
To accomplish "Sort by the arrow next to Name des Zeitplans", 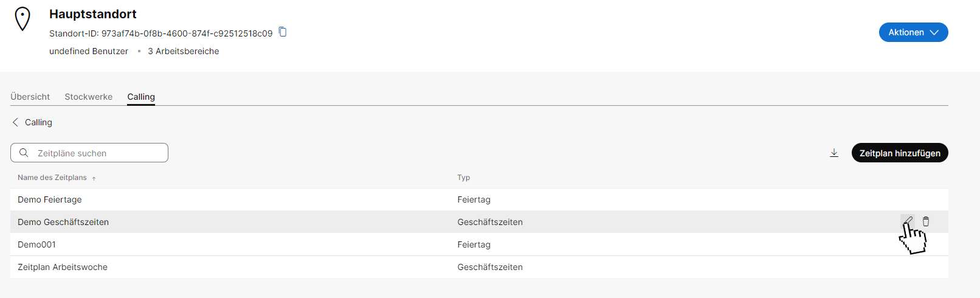I will coord(94,178).
